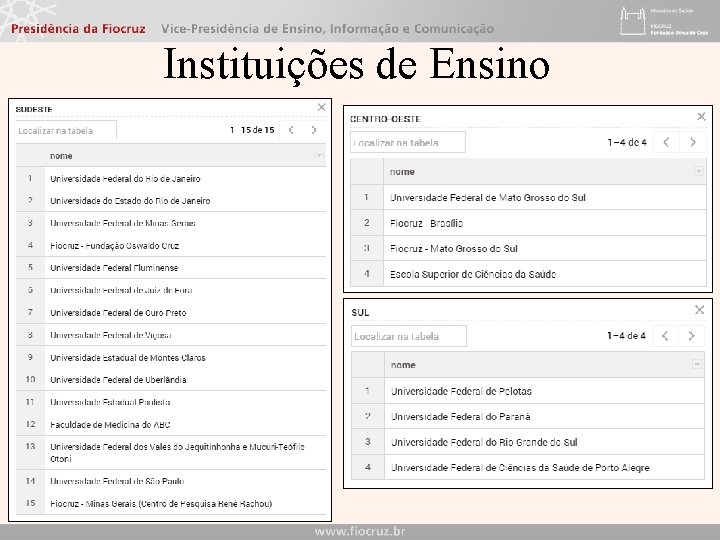Select Universidade Federal do Rio de Janeiro row

coord(171,179)
